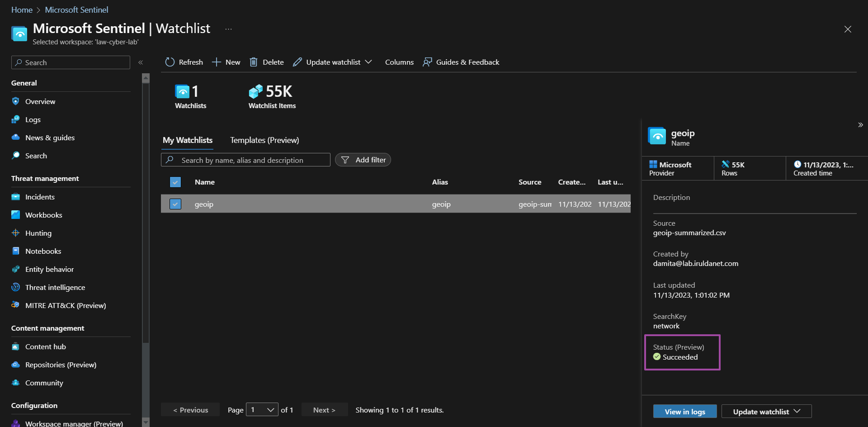The image size is (868, 427).
Task: Open Workspace manager (Preview) menu item
Action: pyautogui.click(x=74, y=423)
